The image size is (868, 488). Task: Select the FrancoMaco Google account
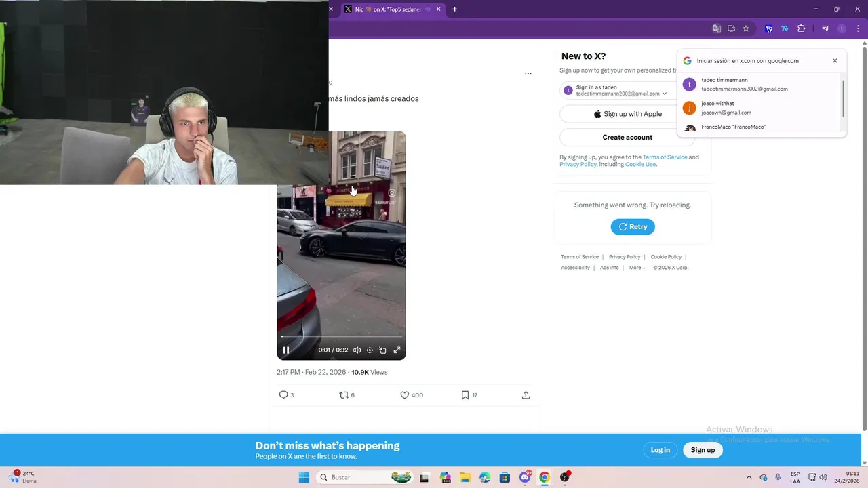tap(760, 127)
